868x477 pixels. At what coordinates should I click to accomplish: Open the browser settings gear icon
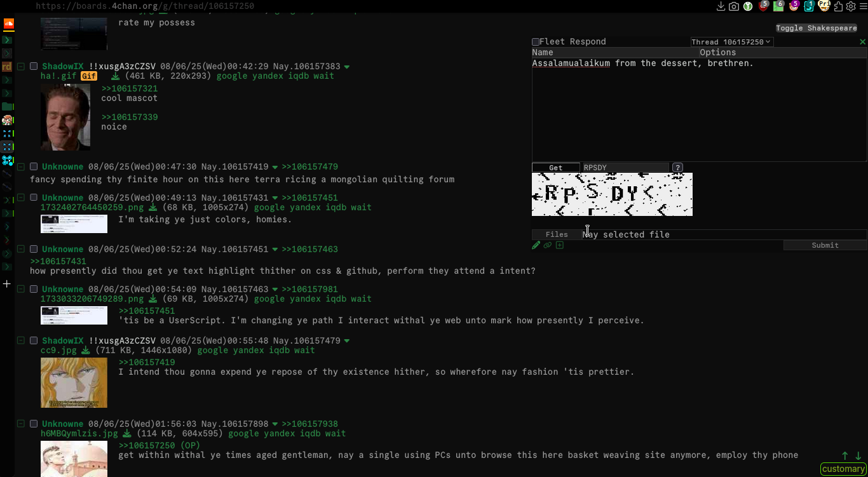pos(851,6)
